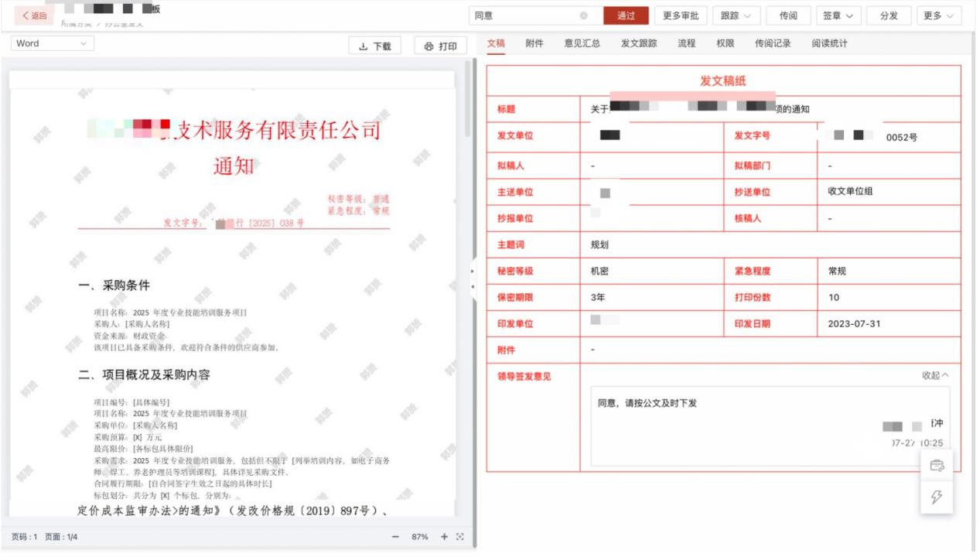The image size is (980, 560).
Task: Collapse the document preview pane with divider chevron
Action: 472,271
